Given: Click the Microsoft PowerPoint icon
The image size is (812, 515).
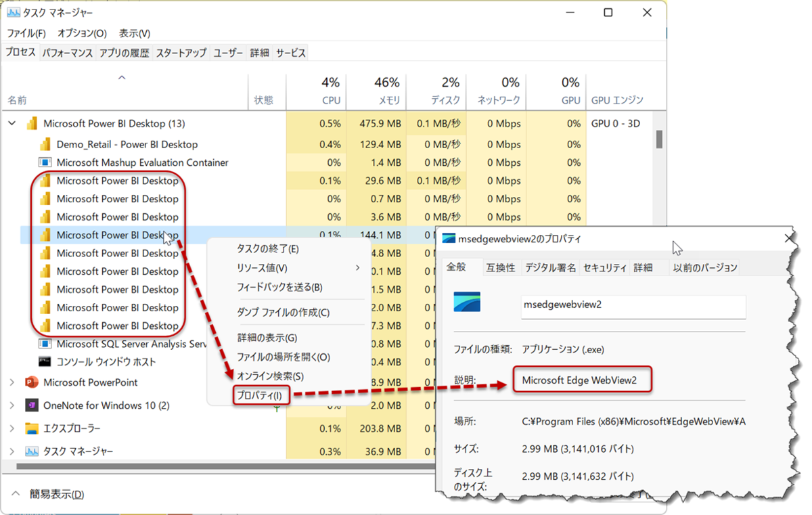Looking at the screenshot, I should click(31, 382).
